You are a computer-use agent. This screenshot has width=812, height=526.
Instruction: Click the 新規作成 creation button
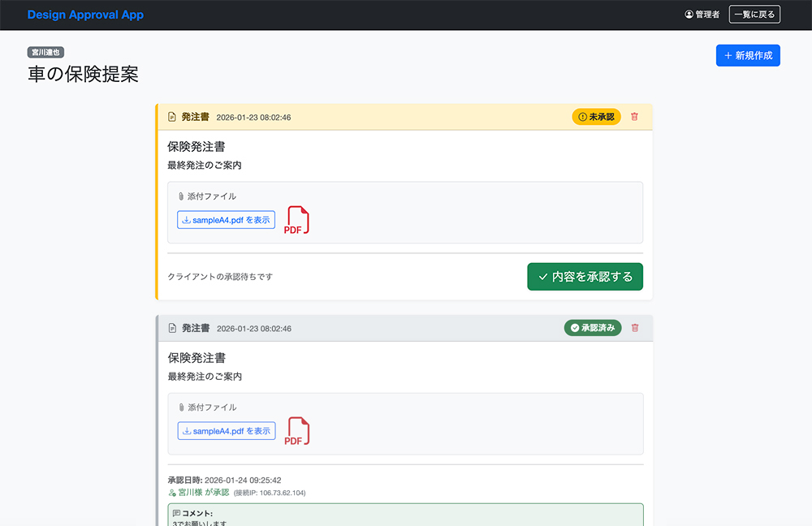pos(747,55)
